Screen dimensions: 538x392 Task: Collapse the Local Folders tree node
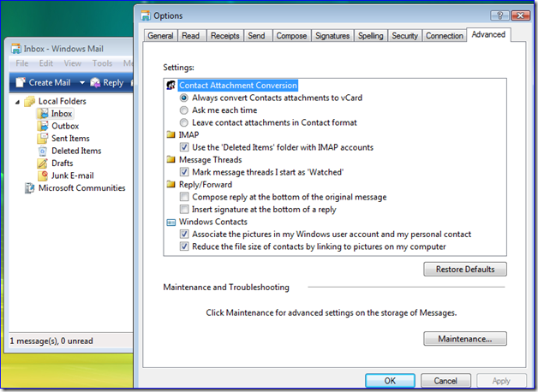tap(17, 102)
